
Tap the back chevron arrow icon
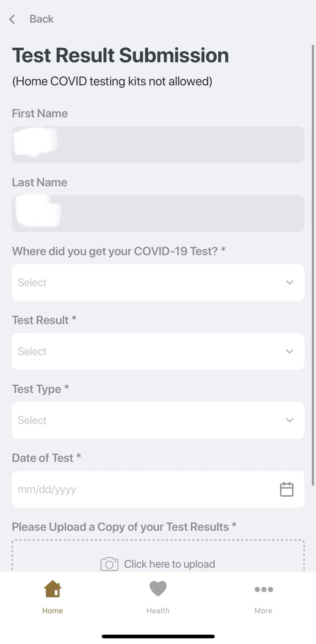pos(12,19)
